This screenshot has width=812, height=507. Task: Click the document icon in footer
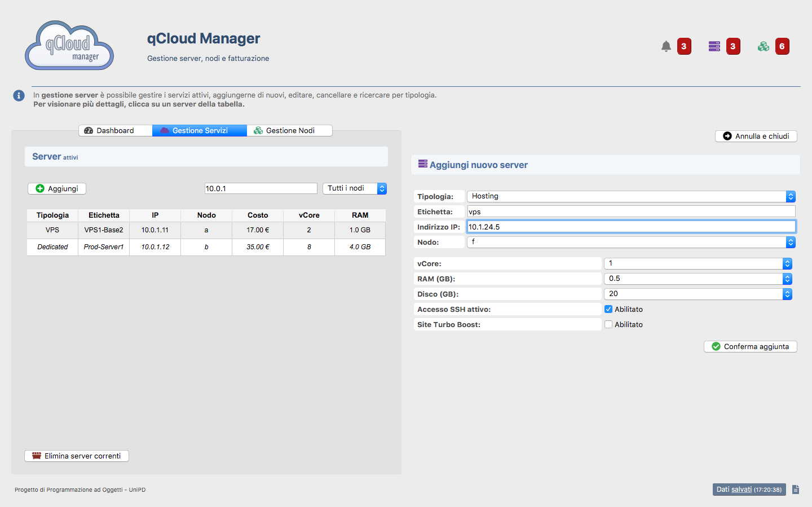click(796, 490)
